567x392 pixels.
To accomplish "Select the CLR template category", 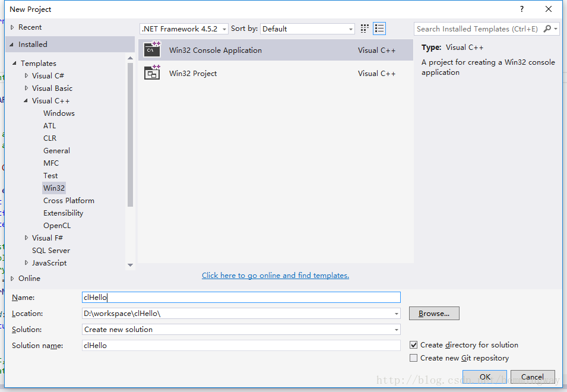I will click(x=50, y=138).
